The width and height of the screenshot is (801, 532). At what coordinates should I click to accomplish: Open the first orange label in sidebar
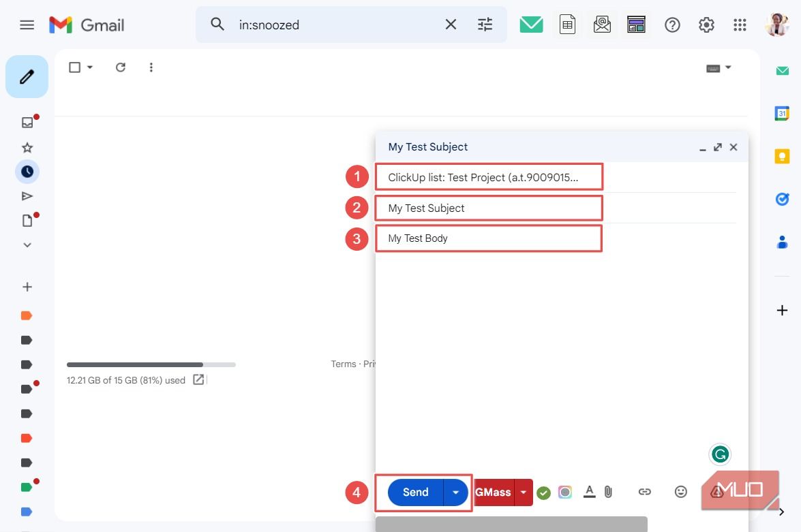(x=27, y=315)
